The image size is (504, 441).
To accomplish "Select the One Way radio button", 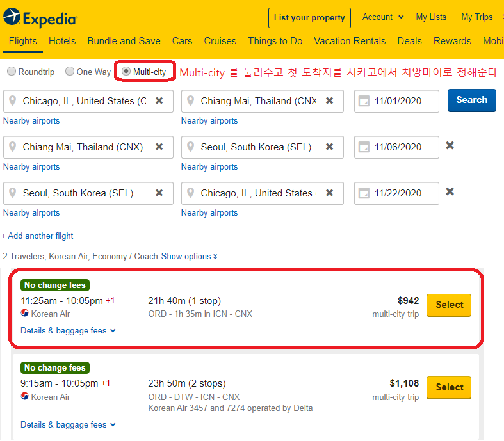I will click(x=70, y=71).
